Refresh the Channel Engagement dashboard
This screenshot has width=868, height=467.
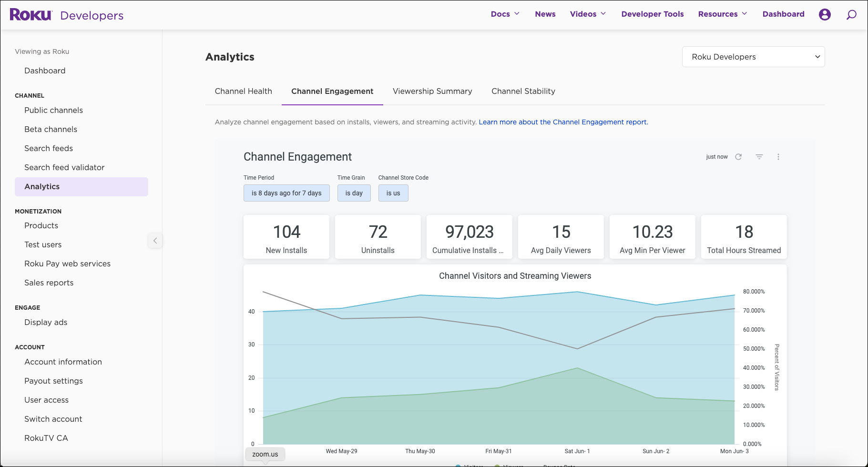[x=738, y=157]
